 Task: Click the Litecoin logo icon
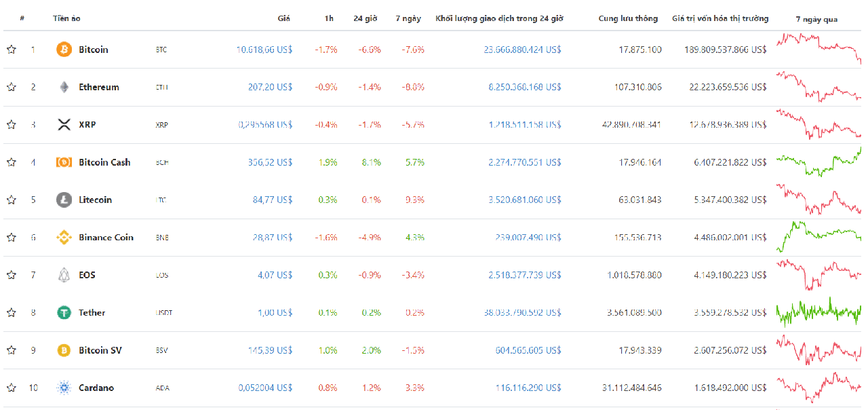(64, 200)
